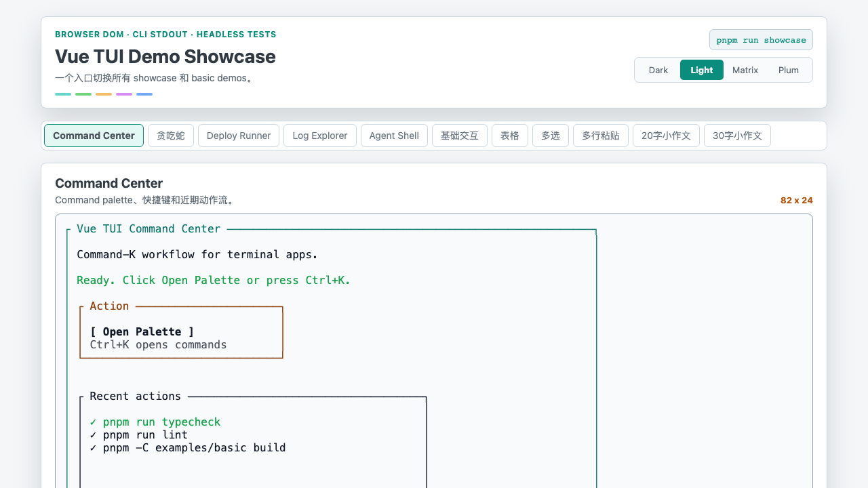Switch to the 表格 tab
This screenshot has height=488, width=868.
pos(510,136)
